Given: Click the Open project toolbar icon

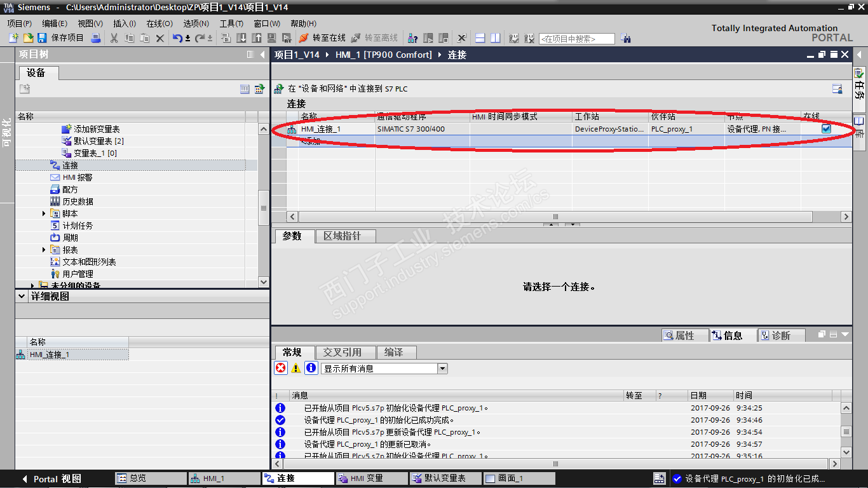Looking at the screenshot, I should click(x=28, y=38).
